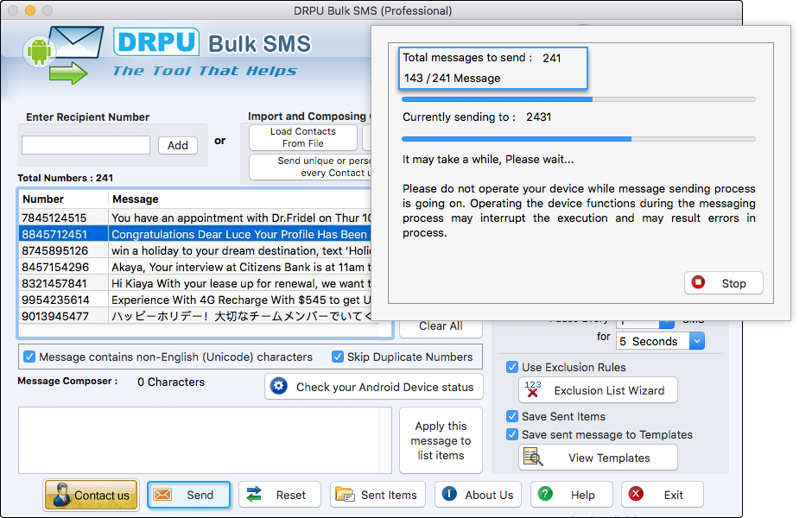Uncheck Save Sent Items
This screenshot has height=518, width=812.
tap(512, 416)
